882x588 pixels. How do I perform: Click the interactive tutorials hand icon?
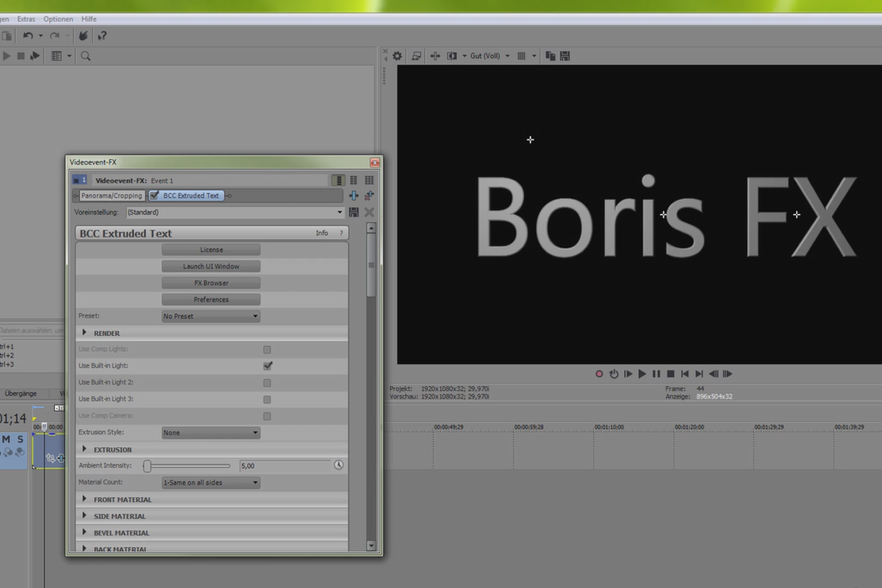point(83,35)
